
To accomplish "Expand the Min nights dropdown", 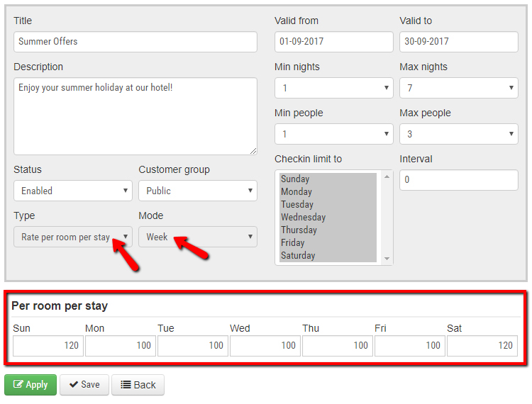I will (333, 88).
